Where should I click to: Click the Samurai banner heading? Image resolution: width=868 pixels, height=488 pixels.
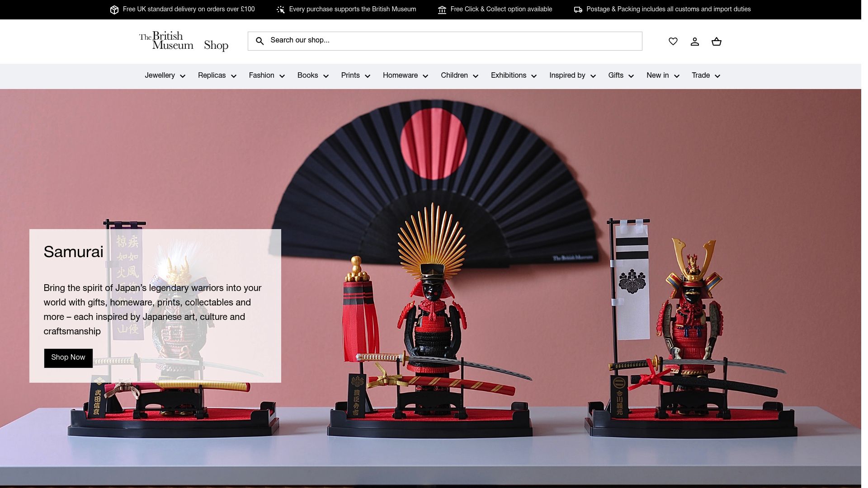74,252
